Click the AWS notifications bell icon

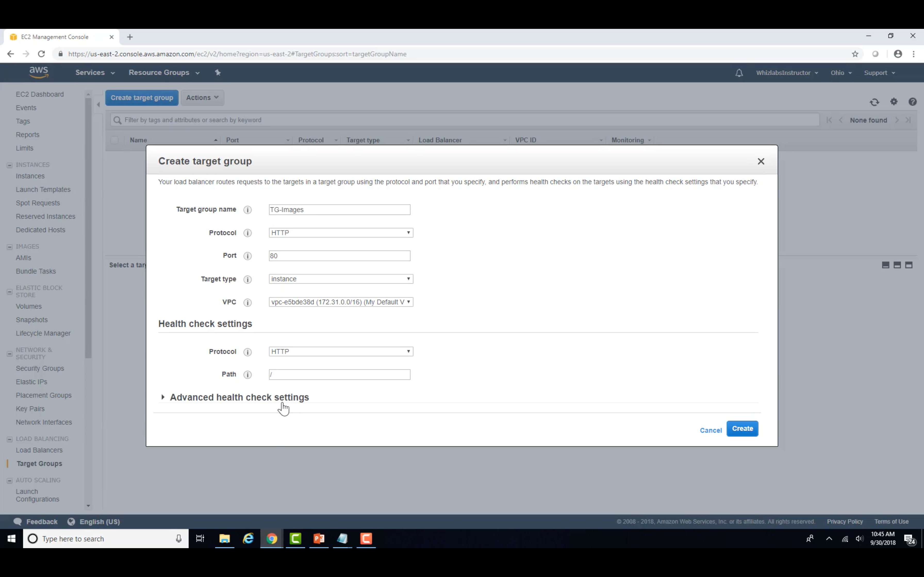(x=739, y=73)
